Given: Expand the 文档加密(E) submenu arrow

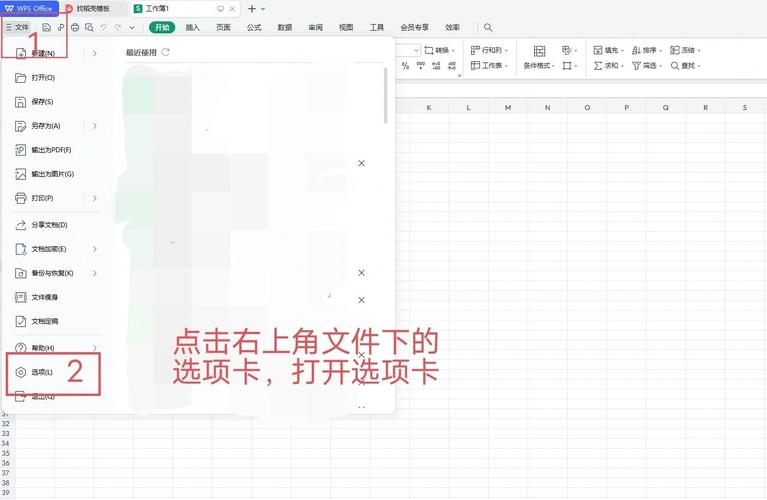Looking at the screenshot, I should pyautogui.click(x=95, y=249).
